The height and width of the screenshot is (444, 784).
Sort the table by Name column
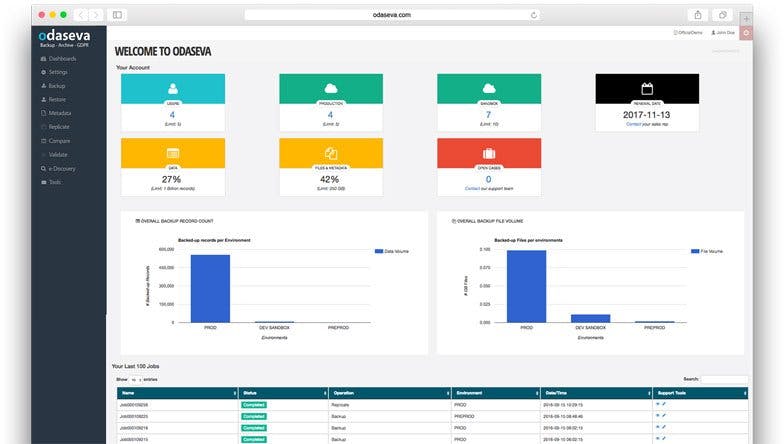178,393
